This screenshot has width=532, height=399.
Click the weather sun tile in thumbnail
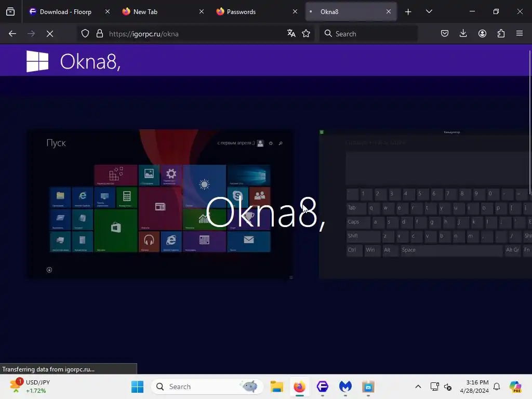(x=204, y=186)
